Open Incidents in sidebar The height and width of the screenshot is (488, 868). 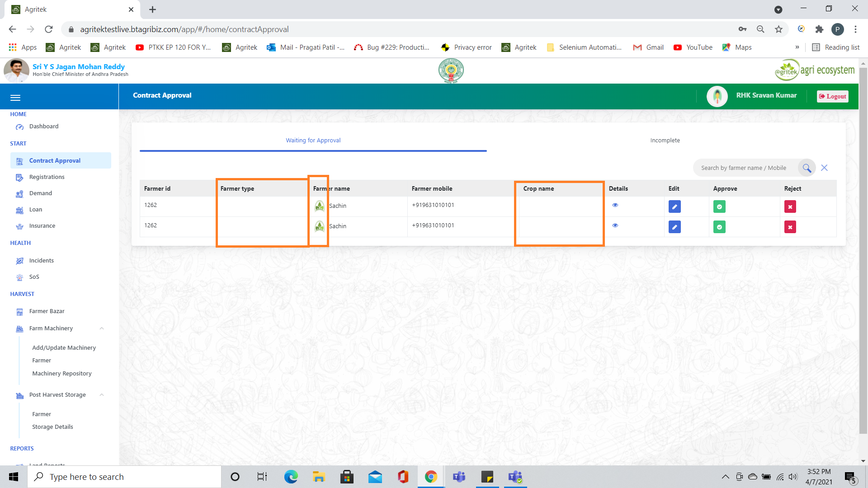click(41, 260)
